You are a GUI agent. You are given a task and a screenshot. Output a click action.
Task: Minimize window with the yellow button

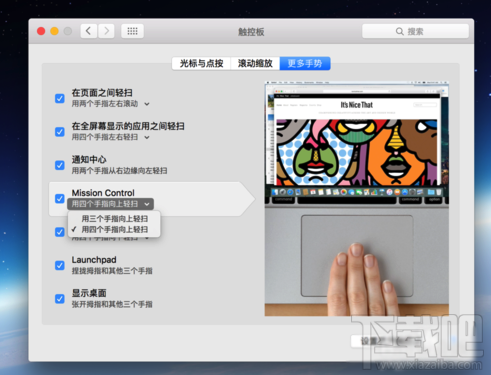click(x=54, y=31)
